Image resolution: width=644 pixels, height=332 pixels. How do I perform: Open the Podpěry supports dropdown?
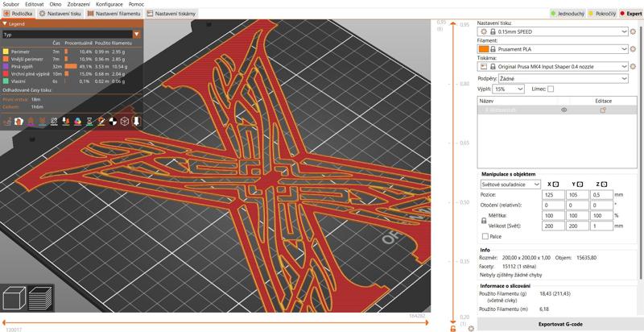(563, 78)
